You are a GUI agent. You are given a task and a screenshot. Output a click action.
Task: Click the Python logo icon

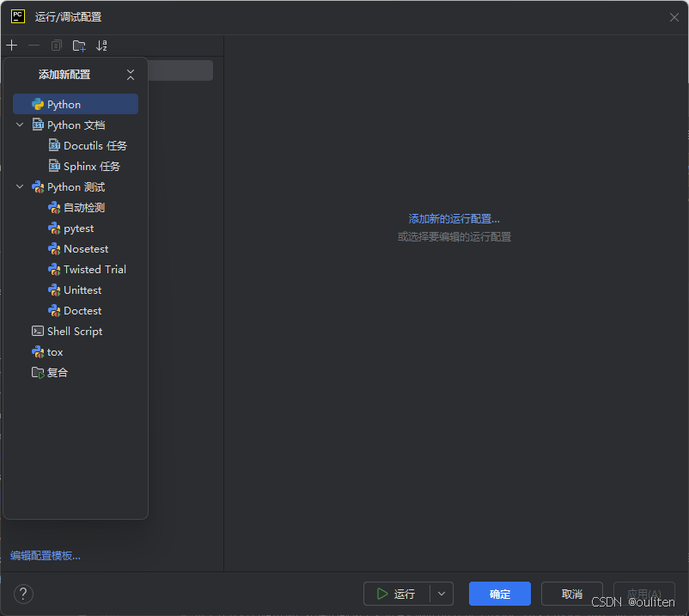38,104
